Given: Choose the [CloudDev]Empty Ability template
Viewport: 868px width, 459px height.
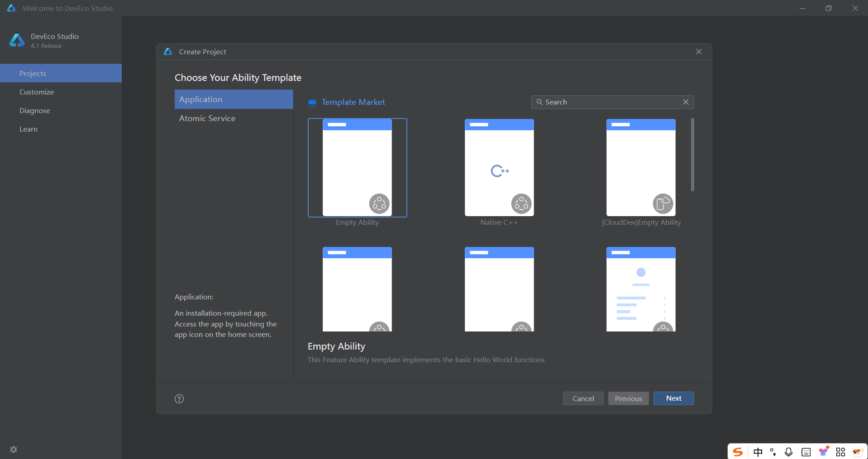Looking at the screenshot, I should [x=641, y=168].
